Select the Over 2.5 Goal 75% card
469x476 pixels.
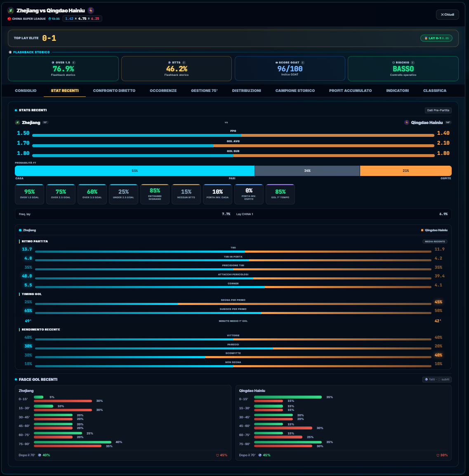coord(61,194)
